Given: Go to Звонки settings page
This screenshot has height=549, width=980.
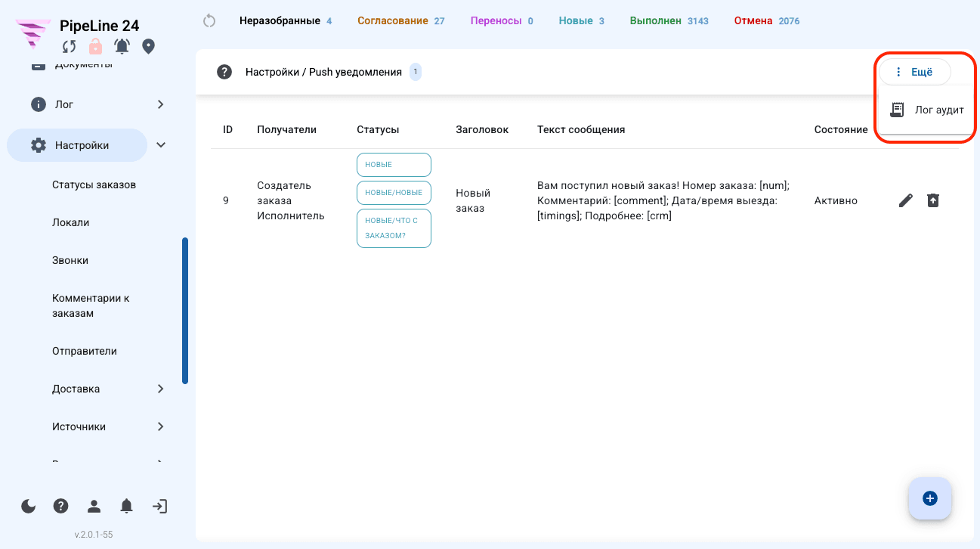Looking at the screenshot, I should click(70, 260).
